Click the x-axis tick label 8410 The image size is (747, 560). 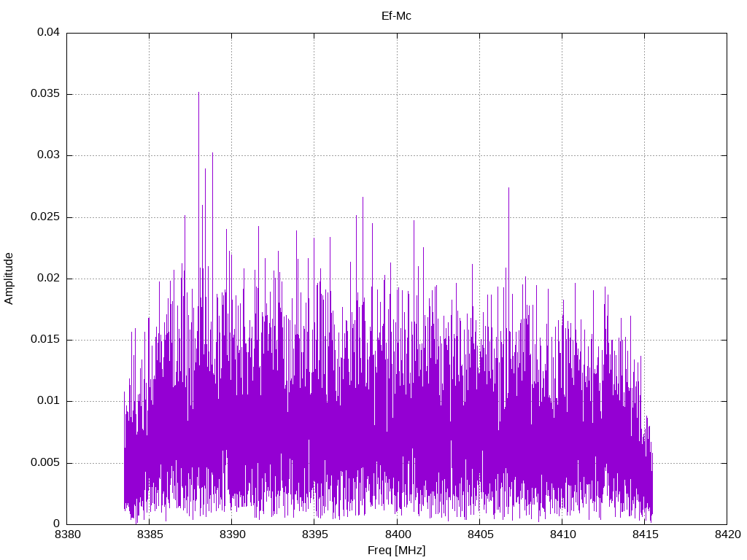point(562,534)
